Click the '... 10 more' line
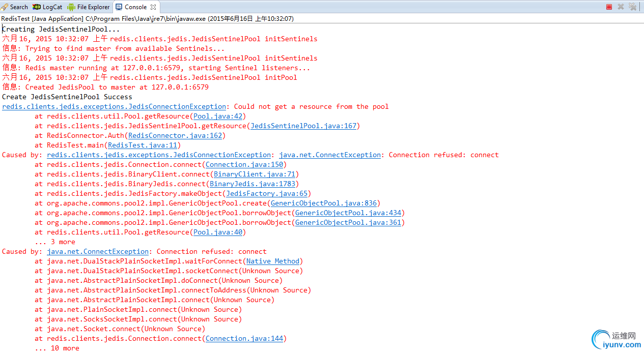 coord(57,348)
